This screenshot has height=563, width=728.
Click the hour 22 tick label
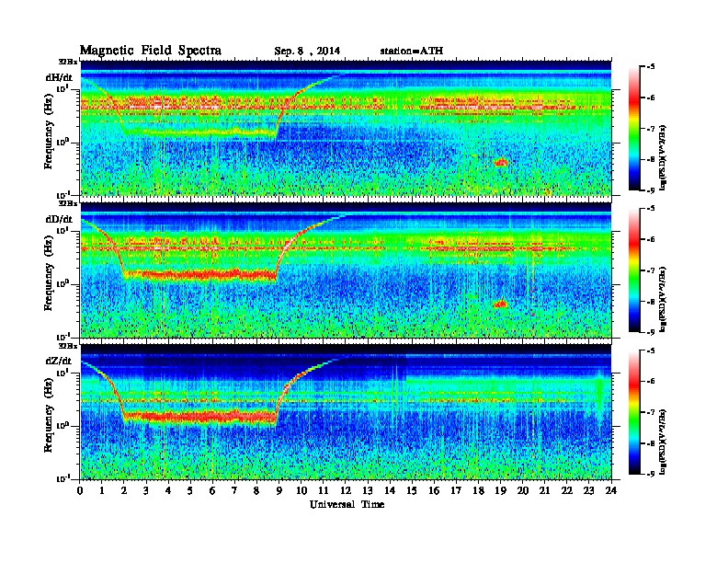point(566,490)
